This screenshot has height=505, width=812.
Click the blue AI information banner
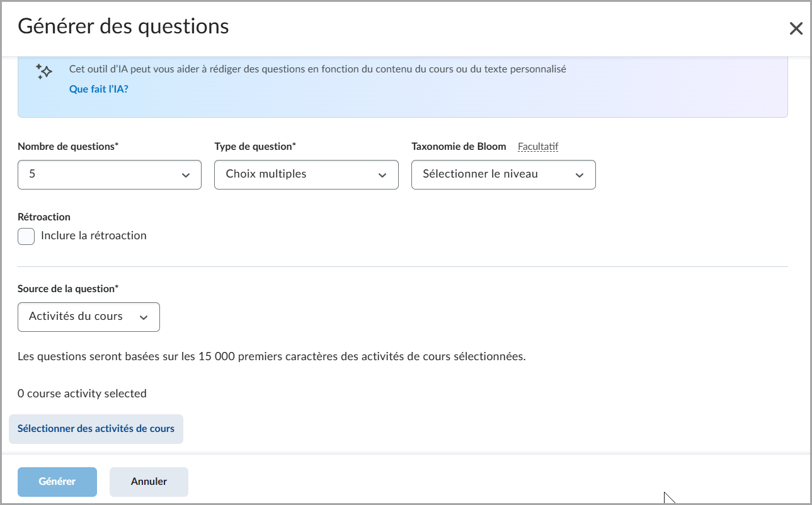click(x=403, y=84)
